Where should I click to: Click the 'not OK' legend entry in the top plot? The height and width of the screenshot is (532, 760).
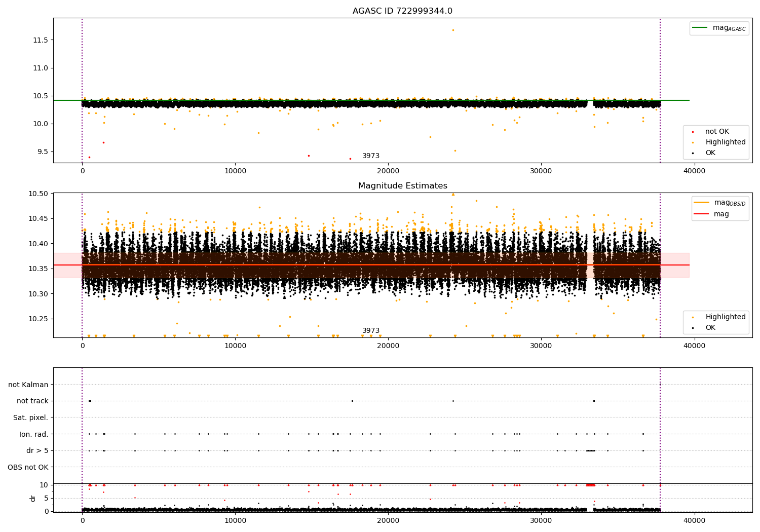(717, 132)
